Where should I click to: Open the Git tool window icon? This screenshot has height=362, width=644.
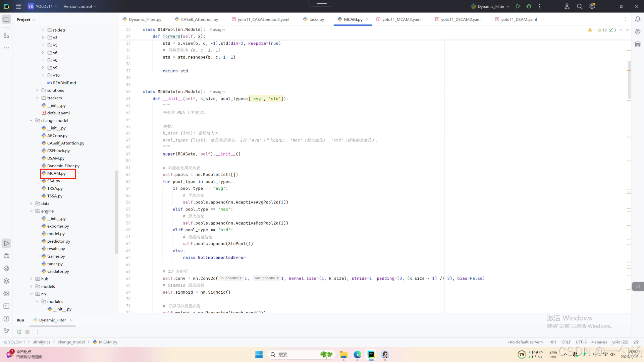pos(6,331)
